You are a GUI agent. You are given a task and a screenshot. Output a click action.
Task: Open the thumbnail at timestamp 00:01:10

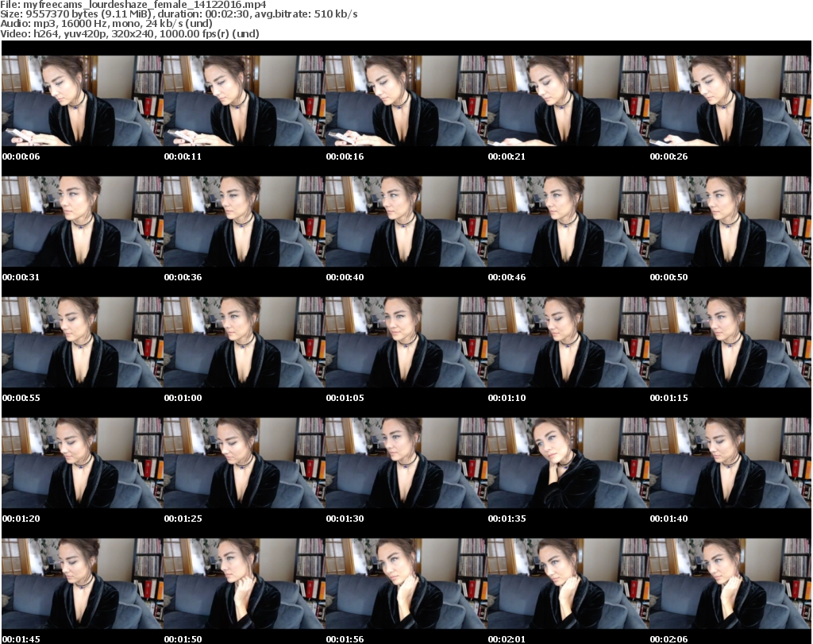(x=568, y=342)
